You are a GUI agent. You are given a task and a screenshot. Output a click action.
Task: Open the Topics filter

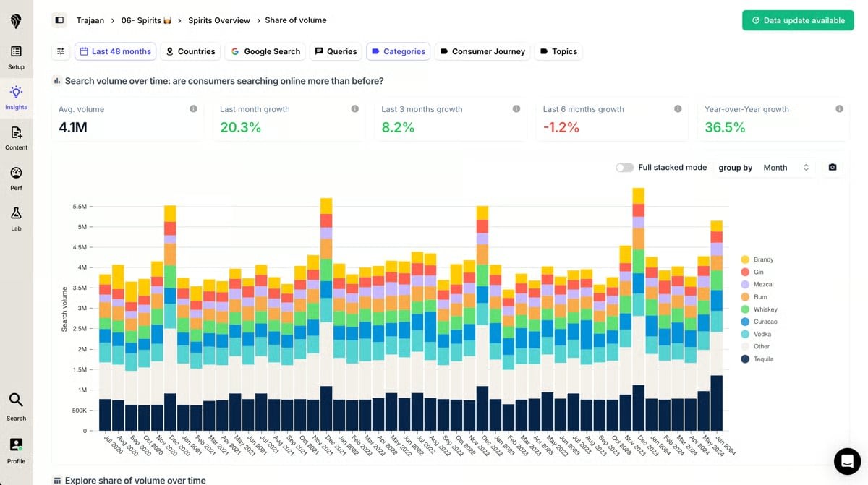coord(558,51)
